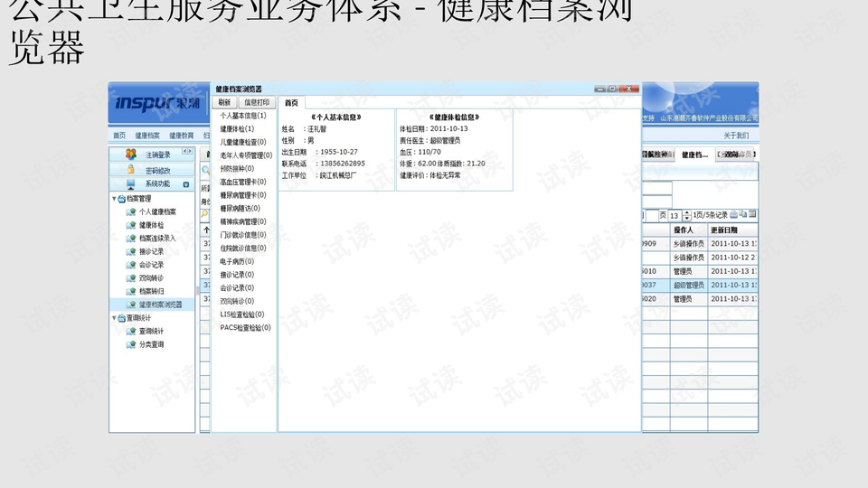Click the 分类查询 tree item icon

131,344
